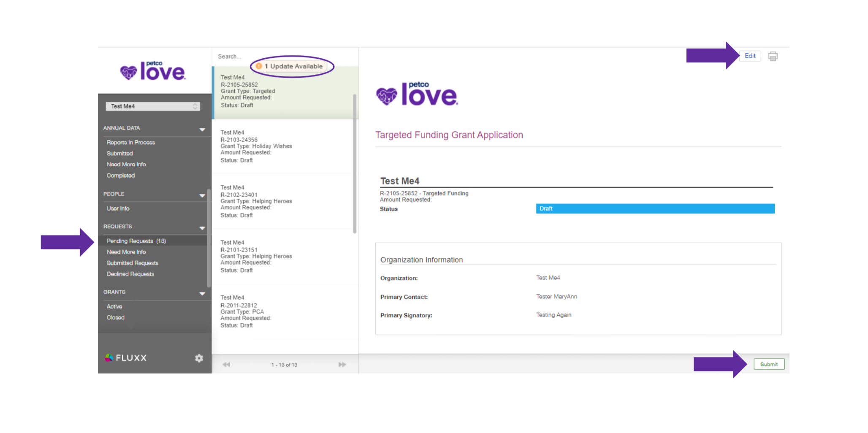The image size is (868, 433).
Task: Click the 1 Update Available notification
Action: (292, 66)
